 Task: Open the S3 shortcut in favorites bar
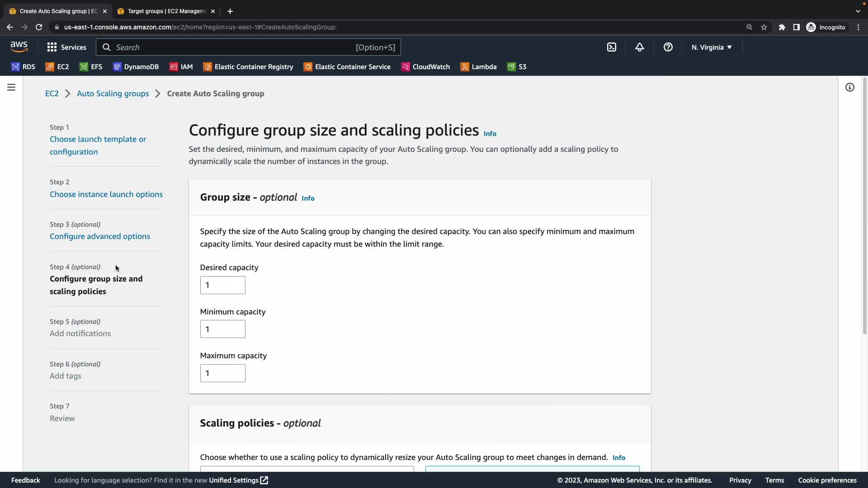(517, 67)
